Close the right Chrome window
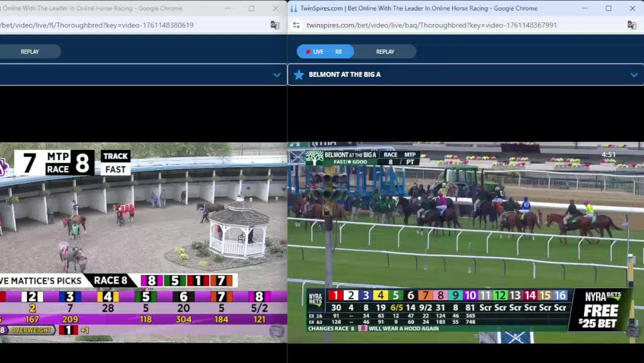This screenshot has width=644, height=363. (x=632, y=8)
